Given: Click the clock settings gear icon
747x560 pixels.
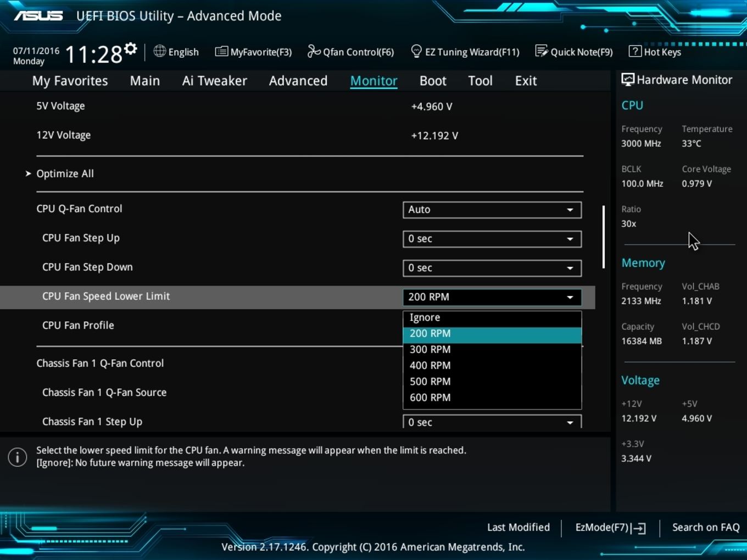Looking at the screenshot, I should 130,48.
